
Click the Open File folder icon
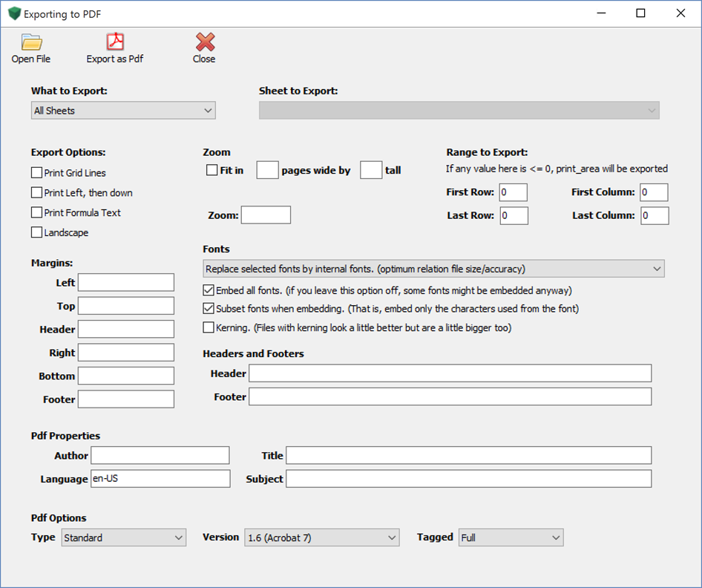point(31,42)
